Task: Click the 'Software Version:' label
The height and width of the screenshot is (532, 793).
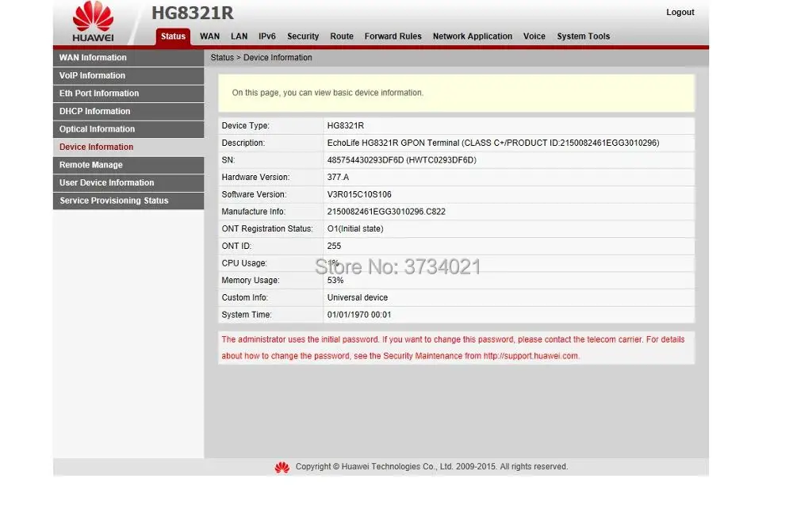Action: [x=254, y=194]
